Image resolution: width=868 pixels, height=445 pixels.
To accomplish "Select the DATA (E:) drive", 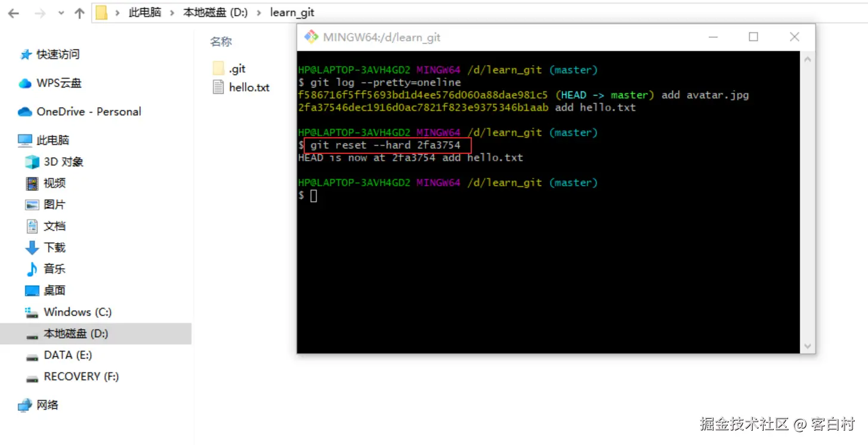I will click(x=59, y=355).
